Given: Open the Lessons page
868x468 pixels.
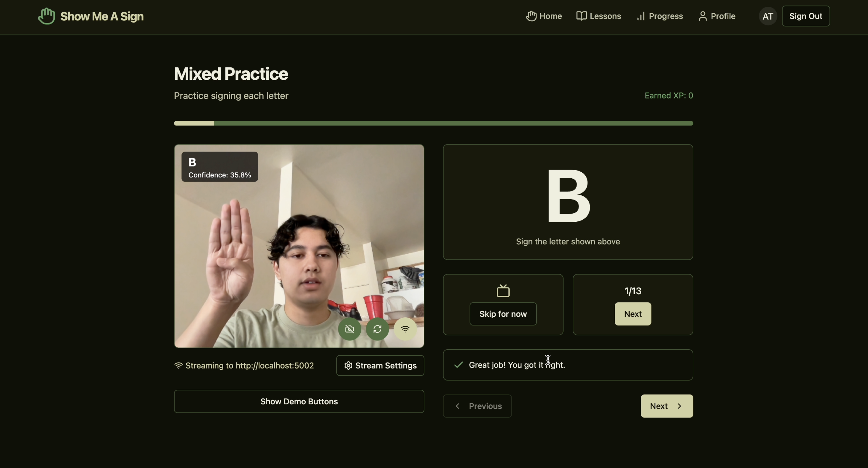Looking at the screenshot, I should pyautogui.click(x=598, y=16).
